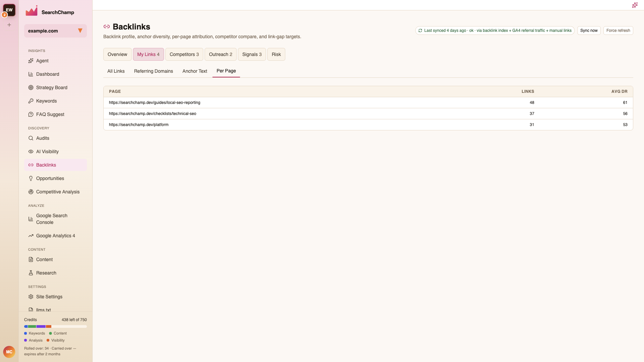Click the local-seo-reporting page URL
This screenshot has width=644, height=362.
pyautogui.click(x=155, y=103)
